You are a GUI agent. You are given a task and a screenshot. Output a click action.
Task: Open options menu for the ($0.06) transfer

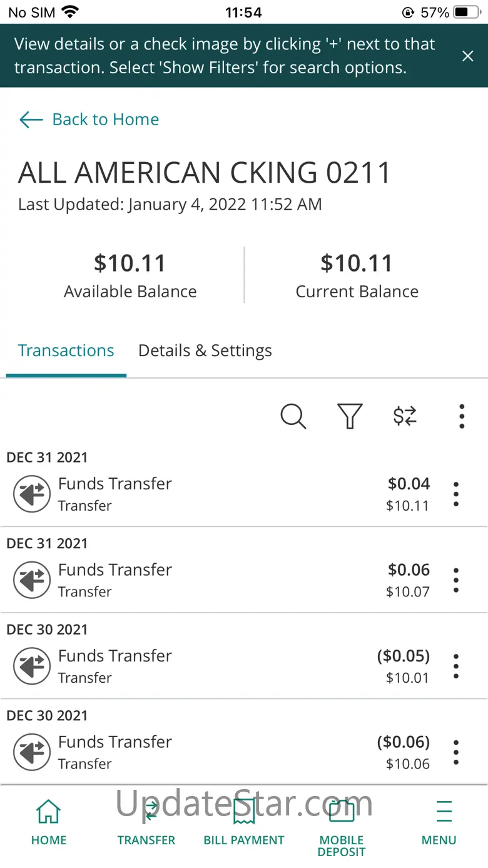coord(456,752)
